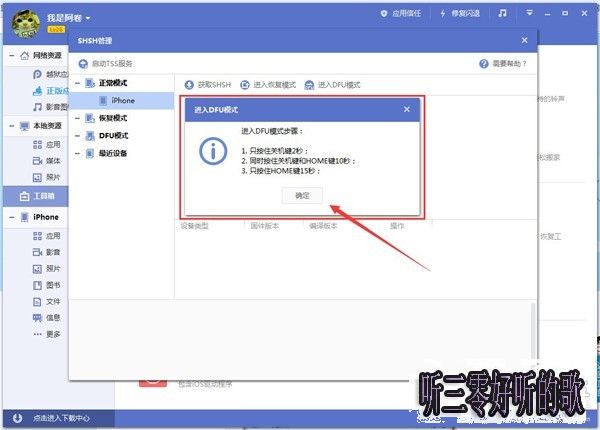Image resolution: width=600 pixels, height=430 pixels.
Task: Click the 操作 column header
Action: tap(397, 226)
